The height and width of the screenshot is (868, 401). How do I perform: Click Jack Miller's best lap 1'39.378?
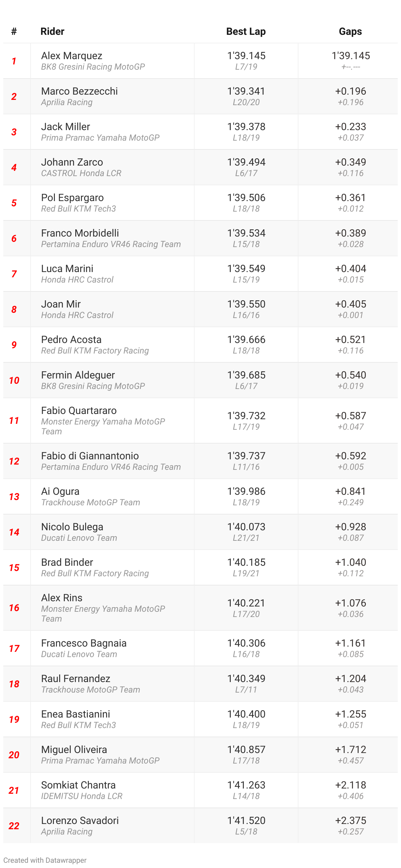pyautogui.click(x=246, y=126)
